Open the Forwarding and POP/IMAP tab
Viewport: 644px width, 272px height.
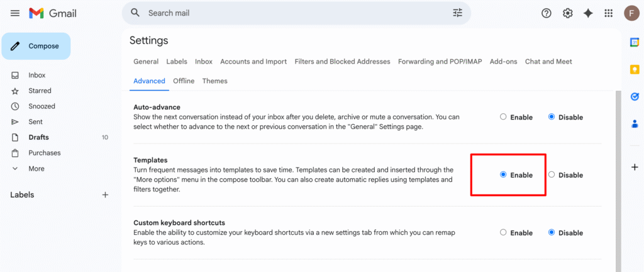(x=440, y=62)
